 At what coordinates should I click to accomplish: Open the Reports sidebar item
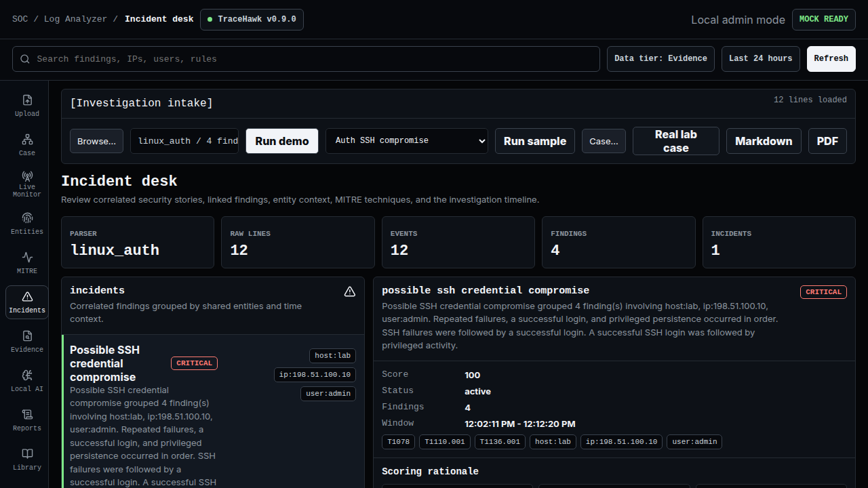[x=27, y=420]
